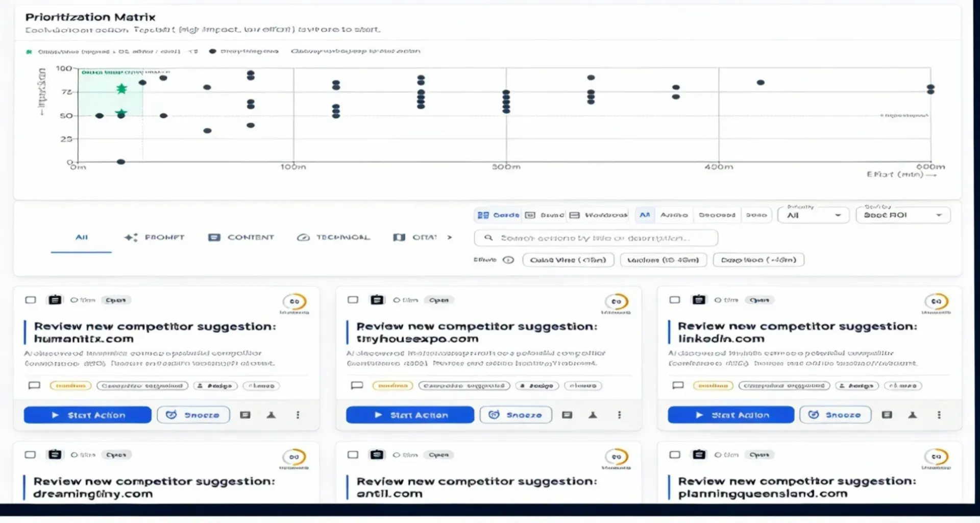Open more options menu on linkedin.com card
This screenshot has width=980, height=523.
coord(939,415)
